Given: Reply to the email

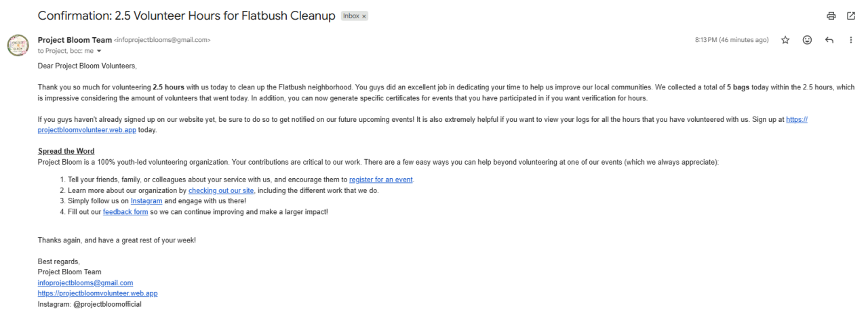Looking at the screenshot, I should [x=829, y=40].
